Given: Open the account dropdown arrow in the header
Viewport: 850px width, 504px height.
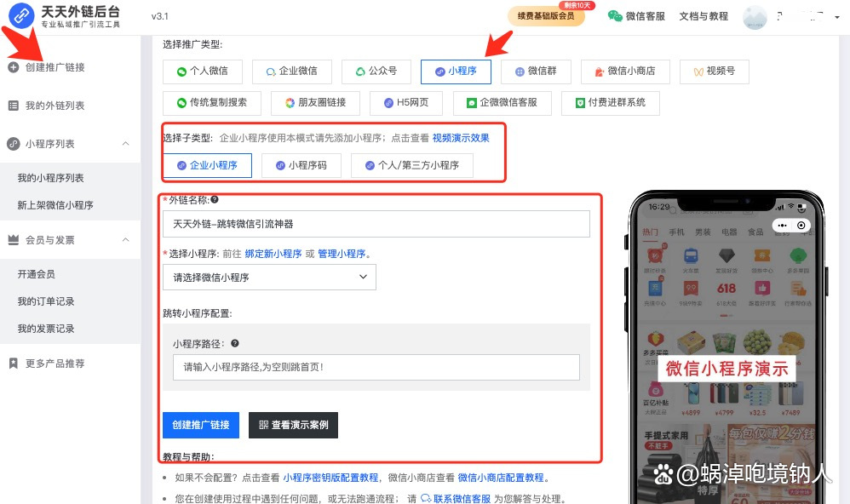Looking at the screenshot, I should coord(837,17).
